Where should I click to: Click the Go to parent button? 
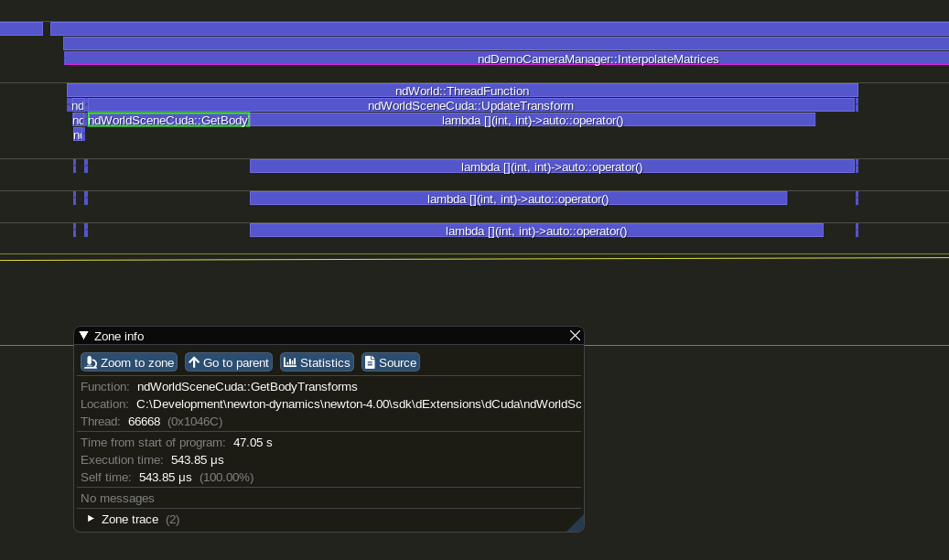pyautogui.click(x=229, y=362)
